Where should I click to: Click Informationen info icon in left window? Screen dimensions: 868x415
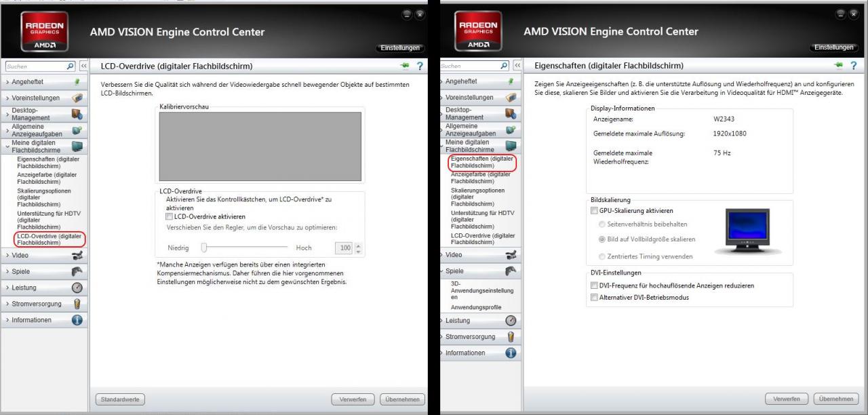77,320
